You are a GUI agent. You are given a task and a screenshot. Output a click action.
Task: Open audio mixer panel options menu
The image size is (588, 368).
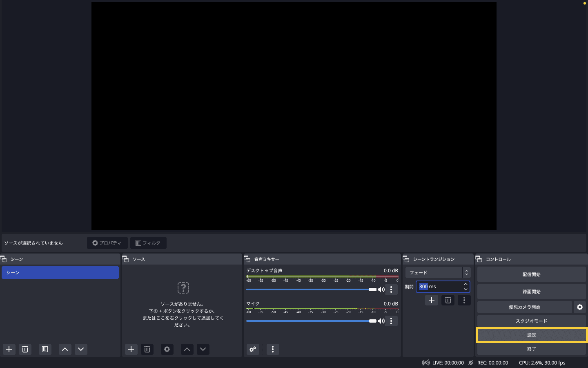tap(273, 349)
